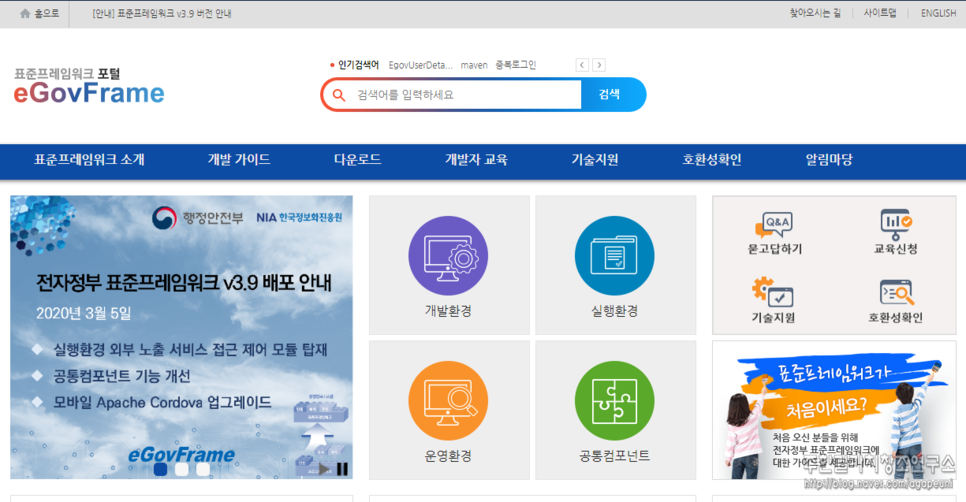Click the 행정안전부 logo in banner
Screen dimensions: 966x502
tap(197, 218)
